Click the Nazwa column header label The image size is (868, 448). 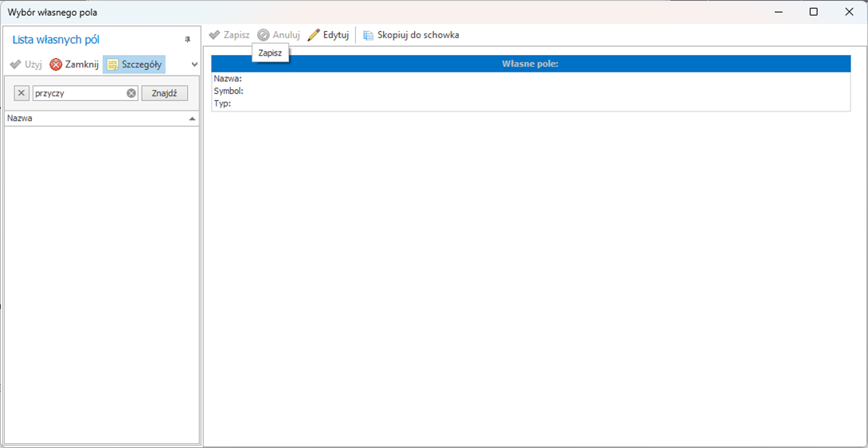20,119
